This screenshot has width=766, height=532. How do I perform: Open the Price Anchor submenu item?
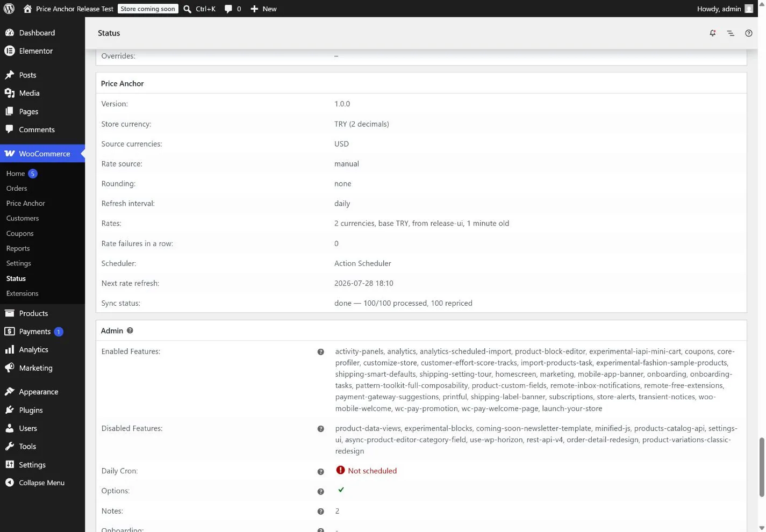[26, 203]
